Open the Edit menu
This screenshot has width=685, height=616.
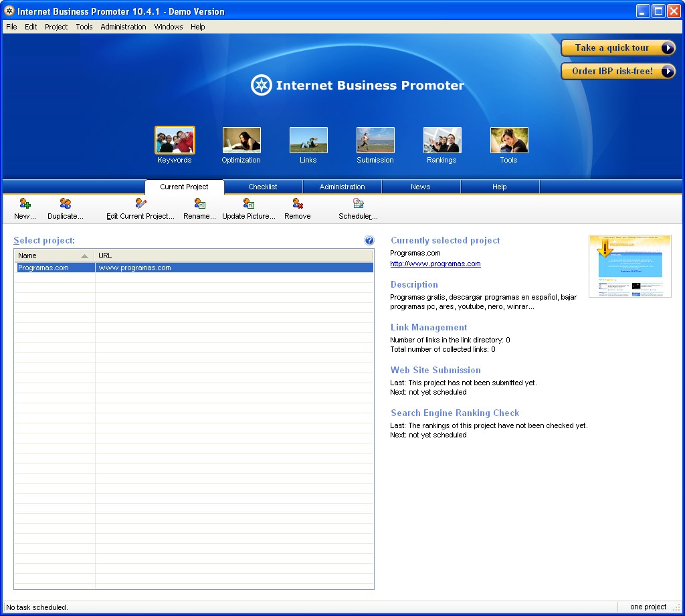[x=31, y=27]
